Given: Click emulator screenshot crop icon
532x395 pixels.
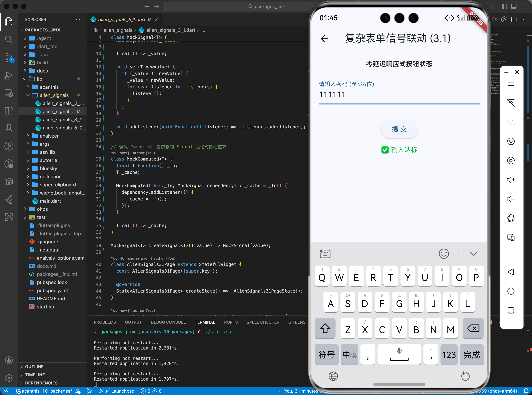Looking at the screenshot, I should coord(511,122).
